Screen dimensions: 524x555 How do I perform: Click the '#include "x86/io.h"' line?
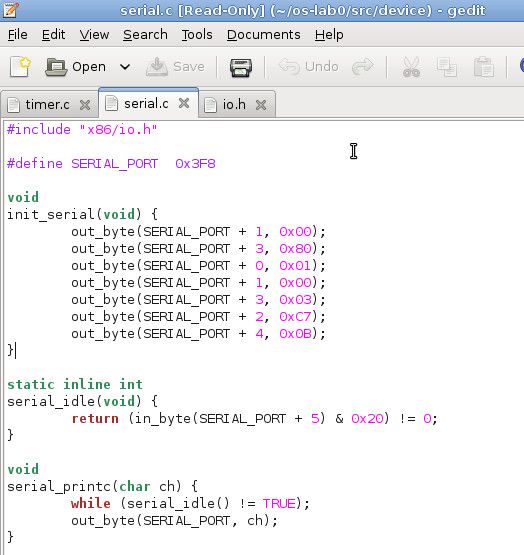pyautogui.click(x=82, y=130)
